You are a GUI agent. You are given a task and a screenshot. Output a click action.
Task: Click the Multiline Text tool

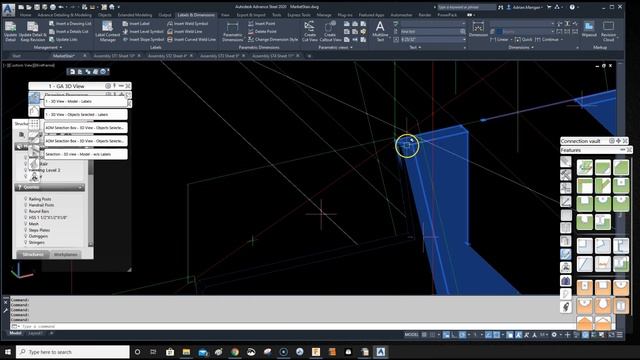coord(380,31)
